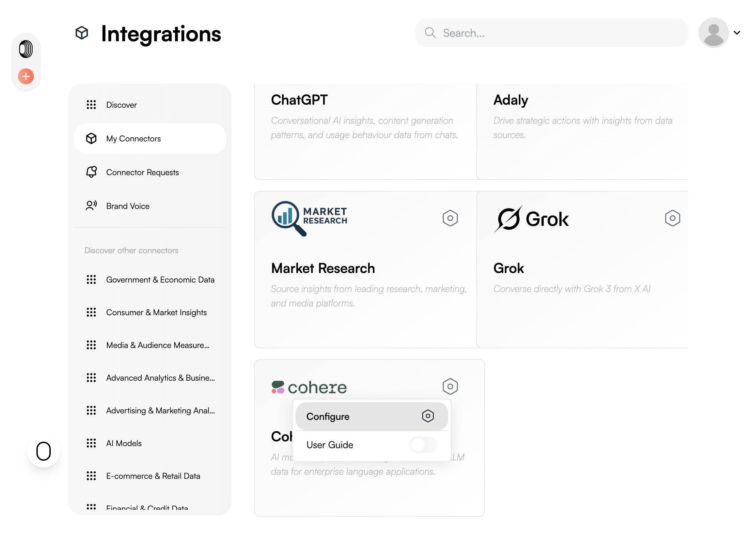Toggle the User Guide switch
This screenshot has width=756, height=533.
click(423, 445)
